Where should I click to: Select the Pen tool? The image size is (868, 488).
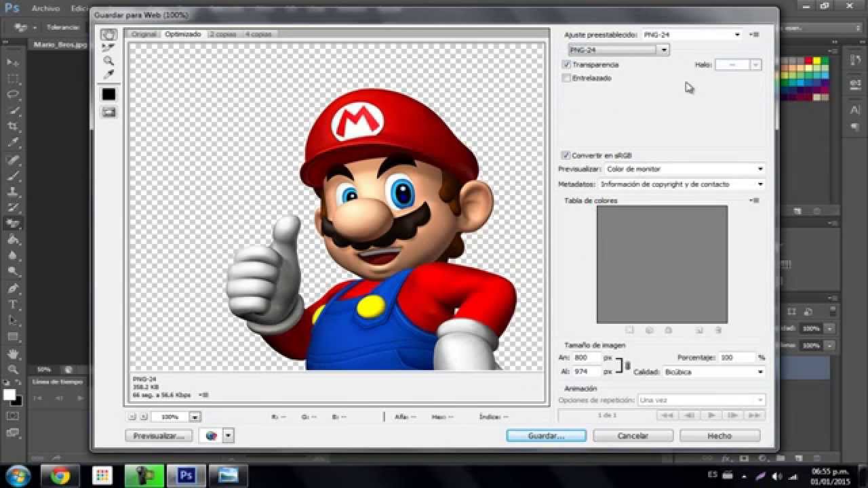coord(13,288)
